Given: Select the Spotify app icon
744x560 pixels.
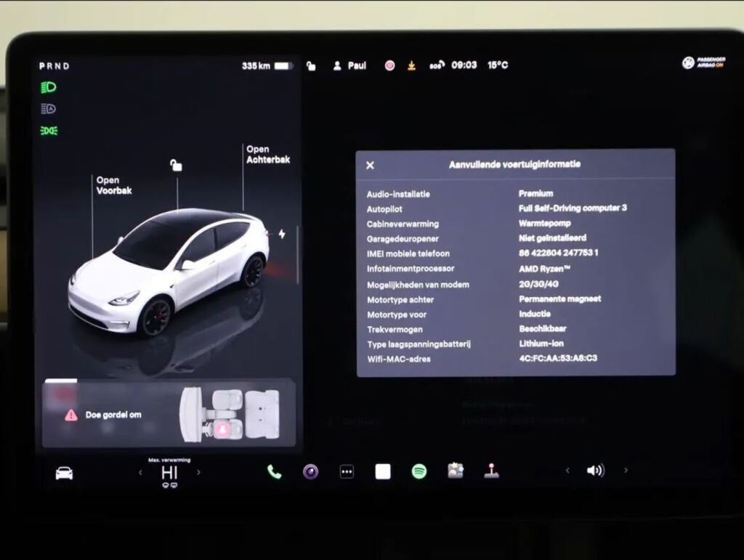Looking at the screenshot, I should click(420, 471).
